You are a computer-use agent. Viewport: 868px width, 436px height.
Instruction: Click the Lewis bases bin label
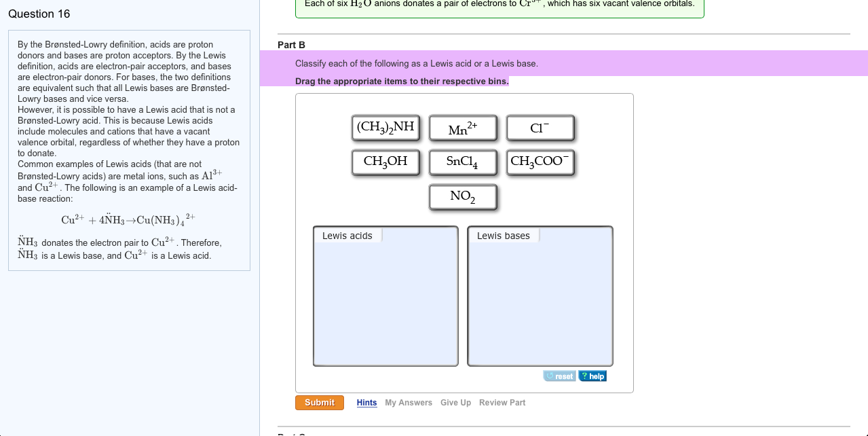tap(502, 236)
